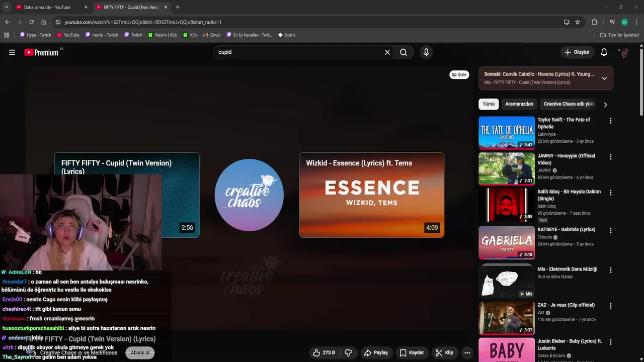Share video with Paylaş button
Viewport: 644px width, 362px height.
coord(376,353)
